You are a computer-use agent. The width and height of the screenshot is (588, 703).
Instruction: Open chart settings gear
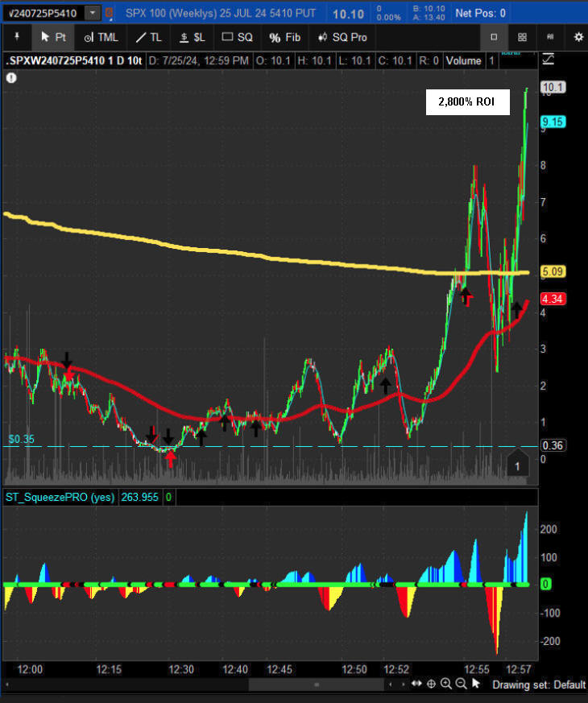pyautogui.click(x=578, y=37)
